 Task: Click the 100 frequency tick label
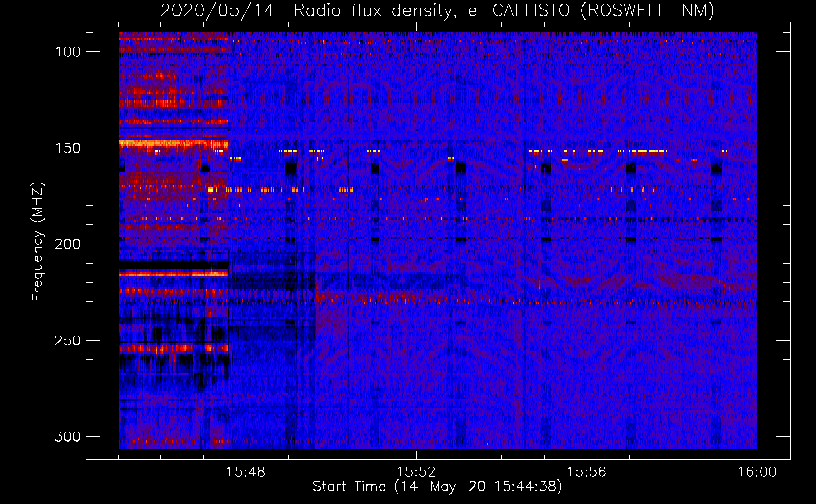pyautogui.click(x=68, y=52)
